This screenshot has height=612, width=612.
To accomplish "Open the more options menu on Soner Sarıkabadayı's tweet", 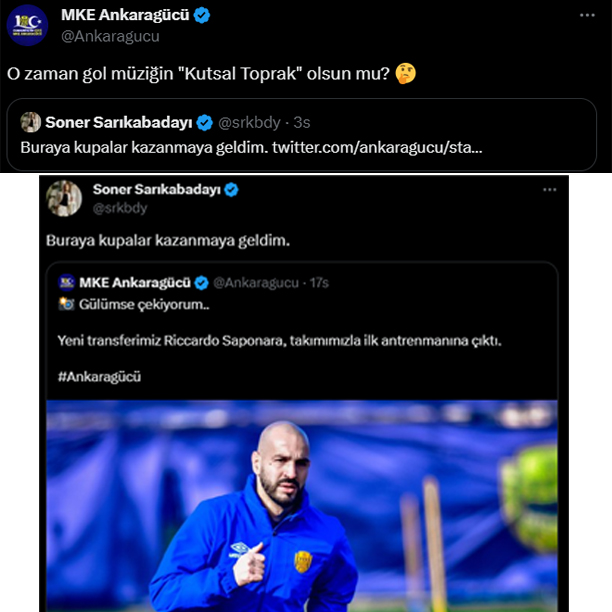I will click(x=549, y=189).
